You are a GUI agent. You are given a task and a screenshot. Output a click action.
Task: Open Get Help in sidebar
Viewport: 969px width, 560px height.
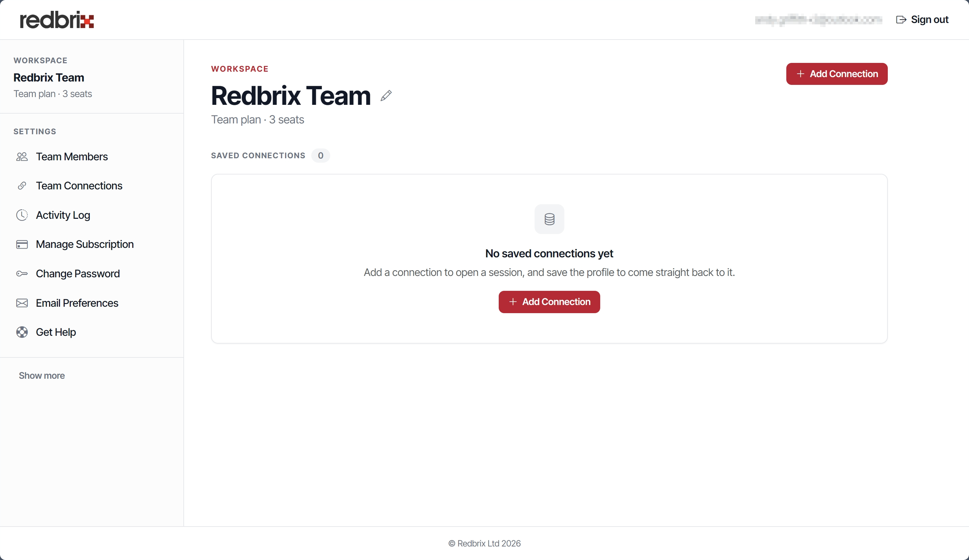[56, 332]
